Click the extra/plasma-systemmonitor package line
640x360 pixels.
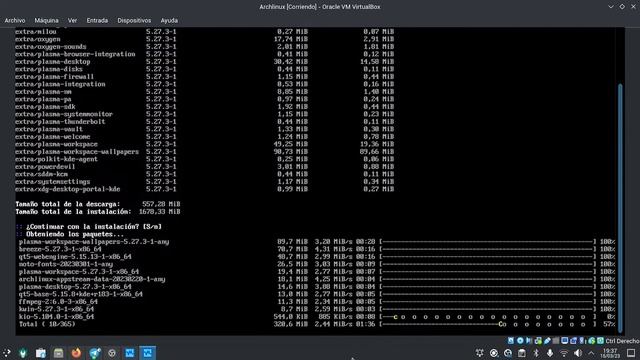(x=204, y=114)
